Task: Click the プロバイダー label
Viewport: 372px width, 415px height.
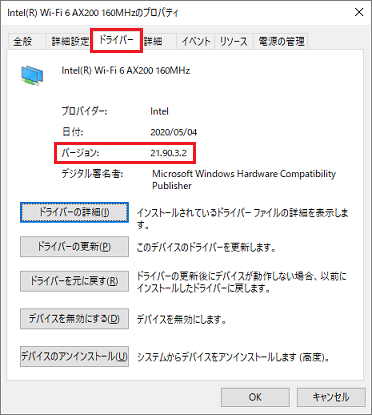Action: click(x=84, y=111)
